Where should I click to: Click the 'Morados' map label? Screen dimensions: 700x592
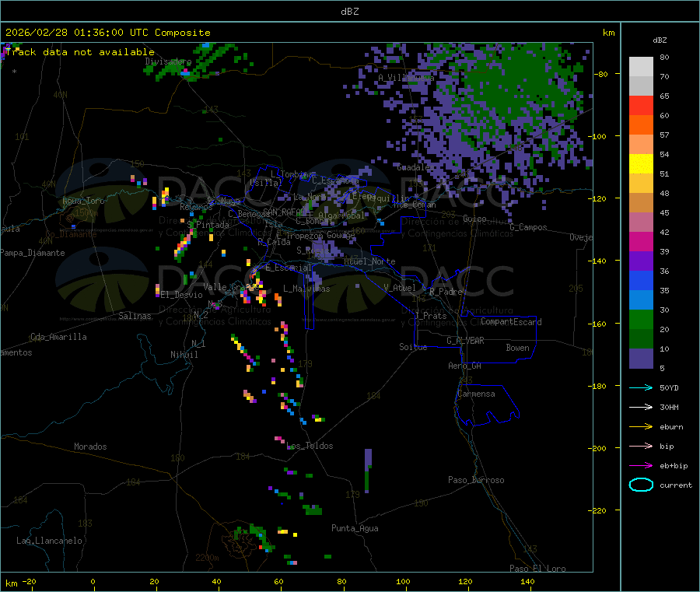coord(90,447)
